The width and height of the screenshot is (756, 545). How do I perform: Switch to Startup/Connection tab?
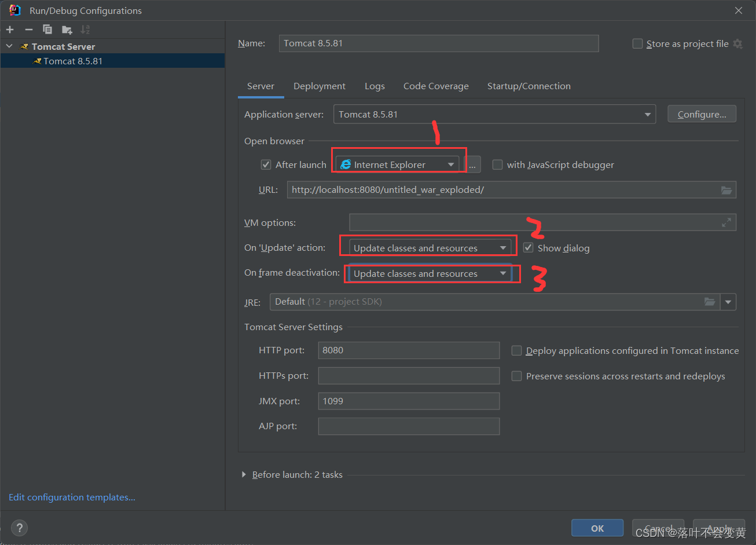click(529, 86)
